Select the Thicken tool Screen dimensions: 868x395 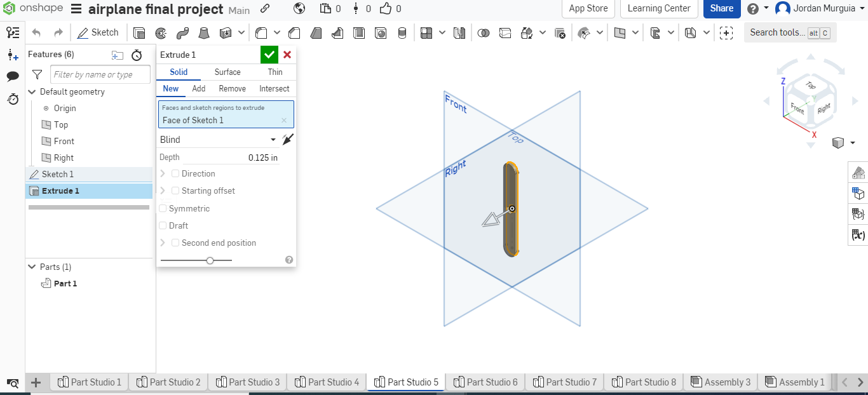pos(226,32)
